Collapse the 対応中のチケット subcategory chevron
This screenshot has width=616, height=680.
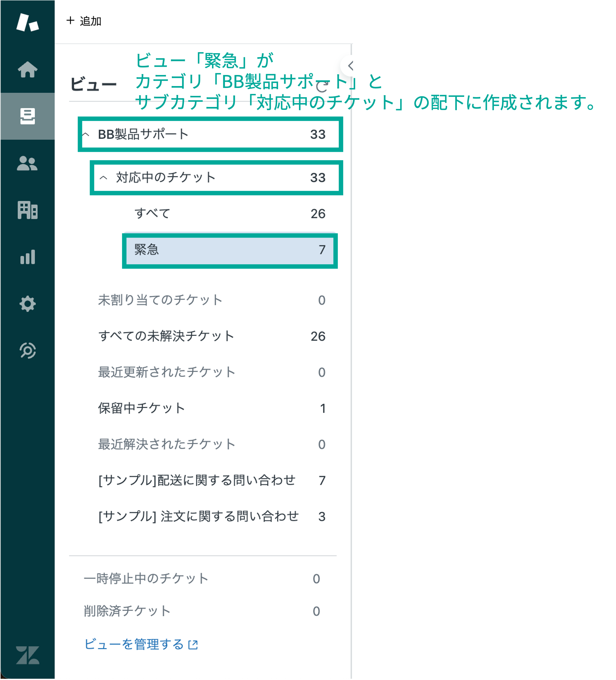click(x=103, y=178)
